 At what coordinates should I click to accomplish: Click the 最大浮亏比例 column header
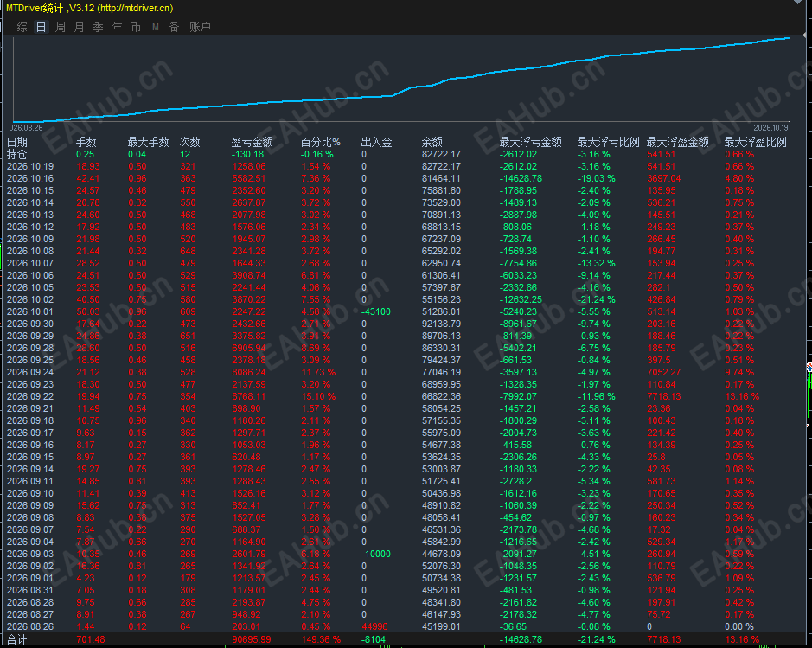[x=609, y=142]
